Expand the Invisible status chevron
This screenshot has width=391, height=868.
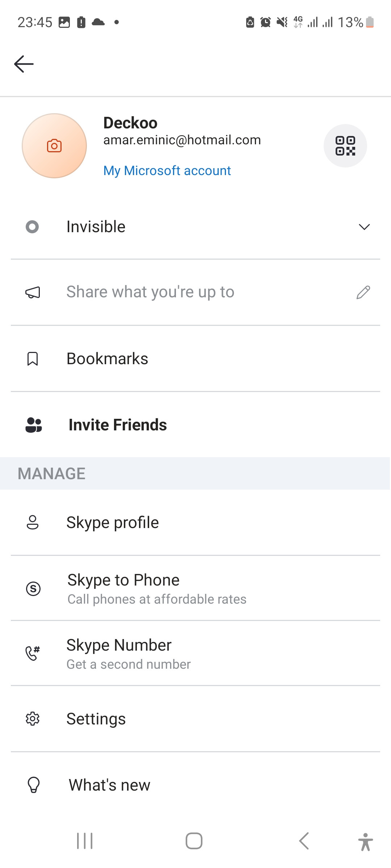[364, 227]
